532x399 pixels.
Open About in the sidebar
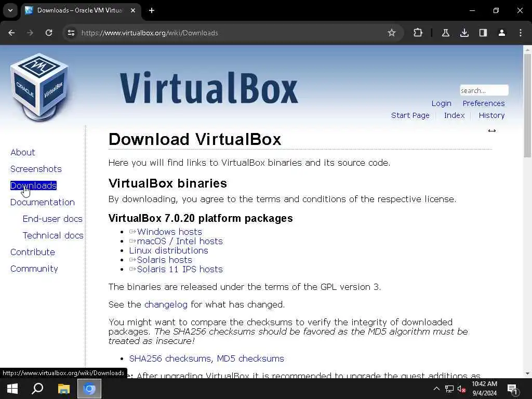23,152
